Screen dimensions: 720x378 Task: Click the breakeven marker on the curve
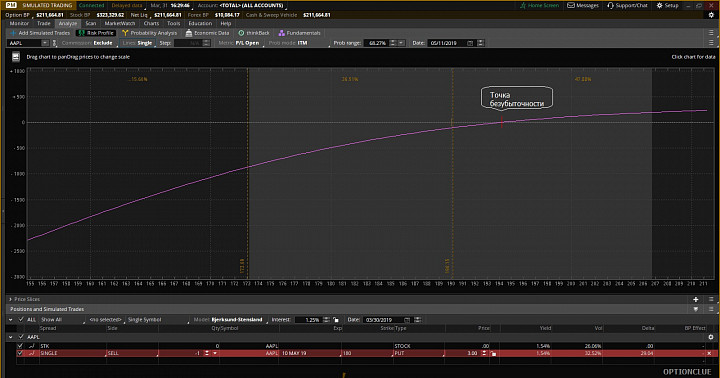click(502, 122)
